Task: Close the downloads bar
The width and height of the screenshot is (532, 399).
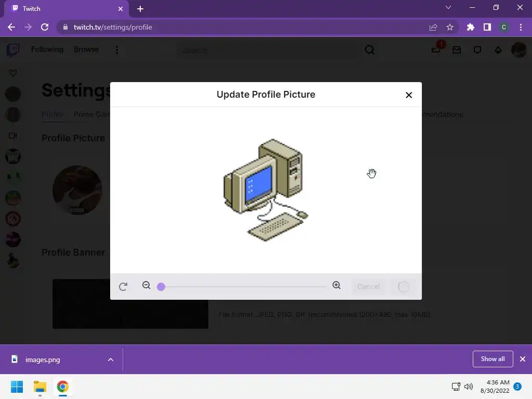Action: 523,359
